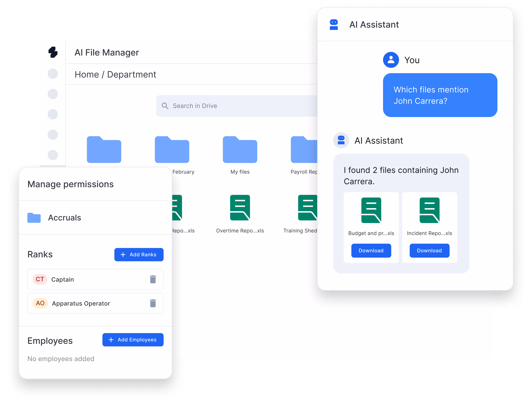This screenshot has height=399, width=532.
Task: Download the Budget and pr...xls file
Action: [x=371, y=250]
